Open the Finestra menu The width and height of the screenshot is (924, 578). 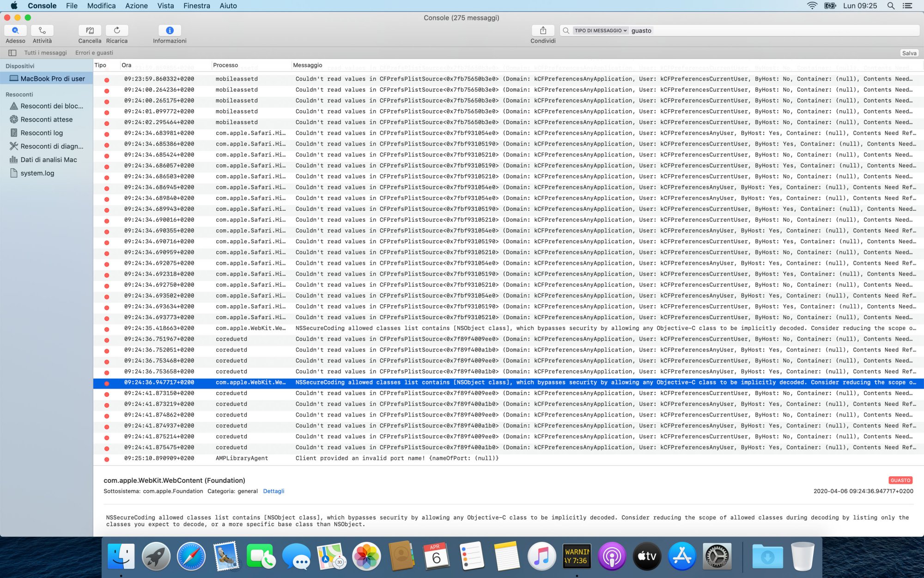click(197, 6)
